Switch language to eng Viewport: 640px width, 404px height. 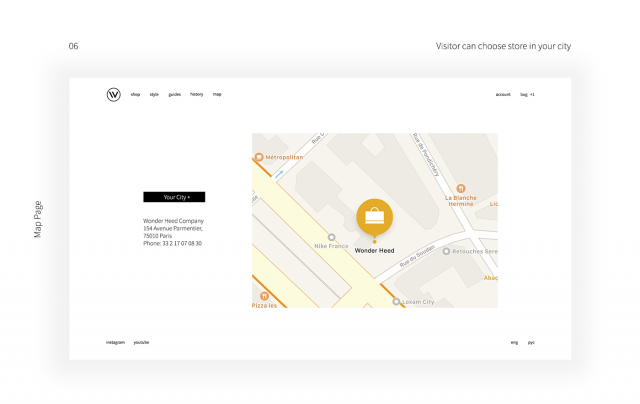tap(514, 342)
